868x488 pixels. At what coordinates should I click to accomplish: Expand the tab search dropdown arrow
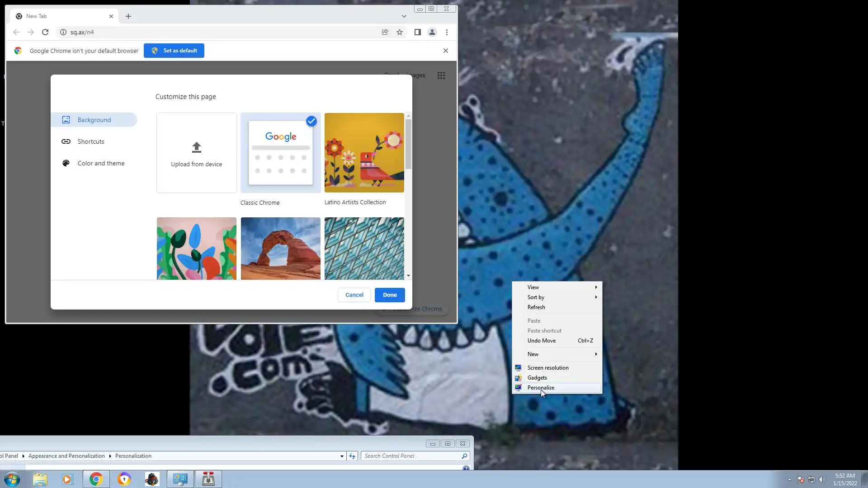(404, 16)
